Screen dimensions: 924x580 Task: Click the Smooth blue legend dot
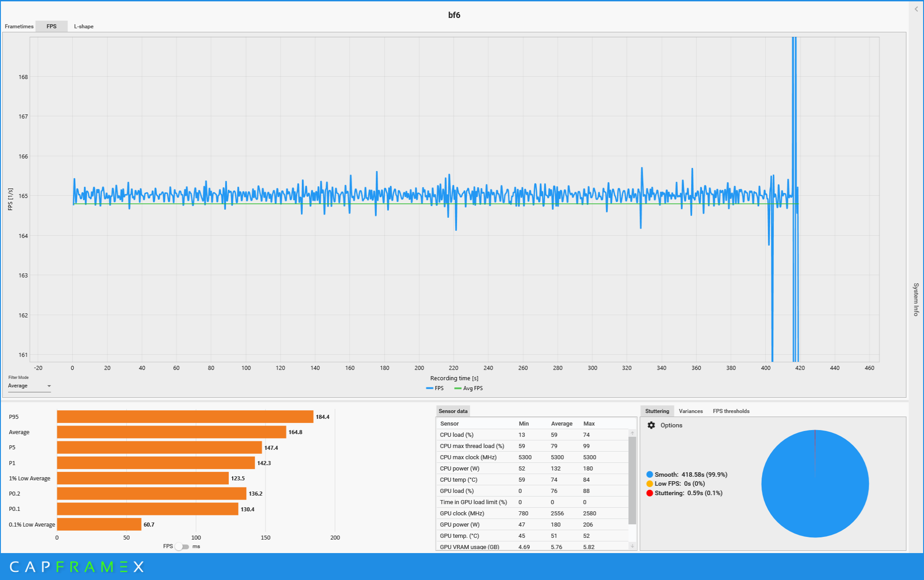[649, 475]
